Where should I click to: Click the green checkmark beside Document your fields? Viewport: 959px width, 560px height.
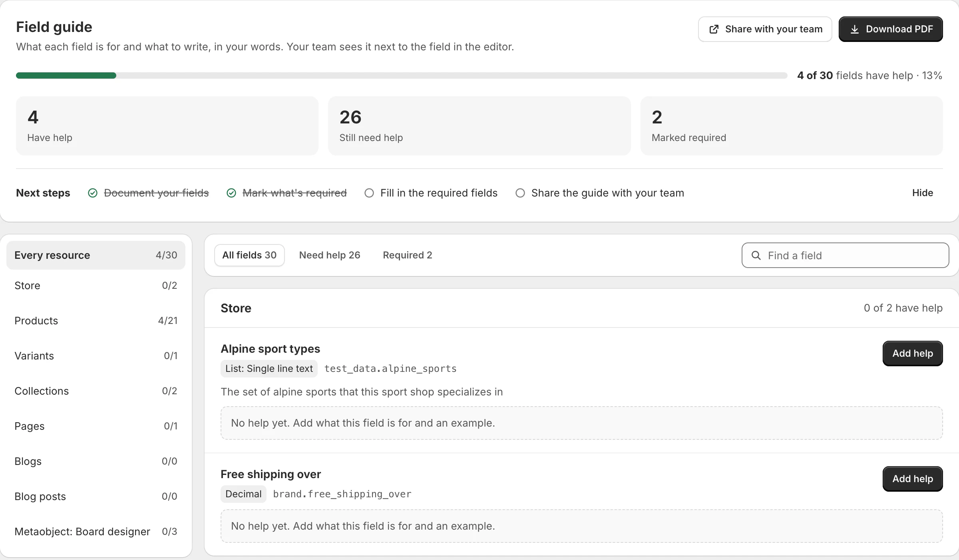tap(93, 193)
